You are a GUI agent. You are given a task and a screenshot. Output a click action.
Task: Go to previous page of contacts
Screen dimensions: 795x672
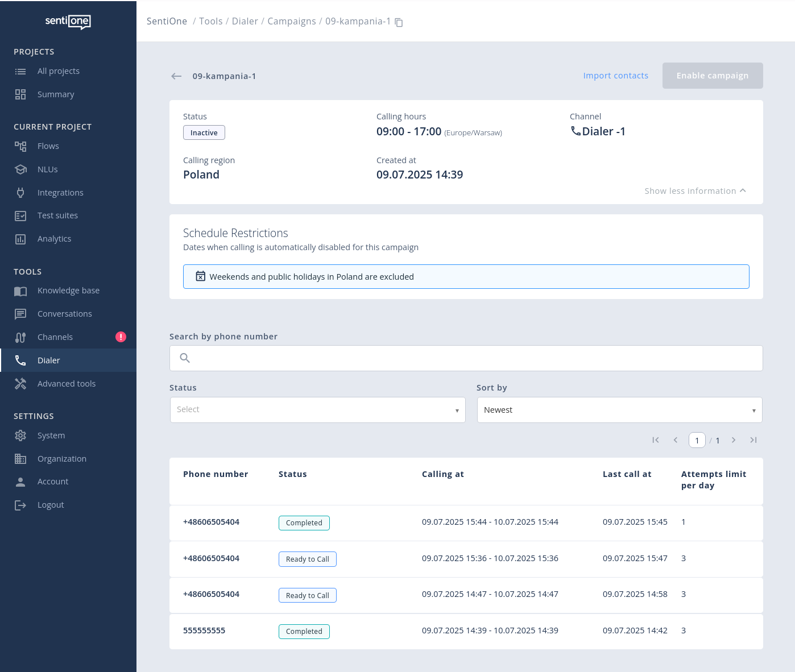(676, 440)
